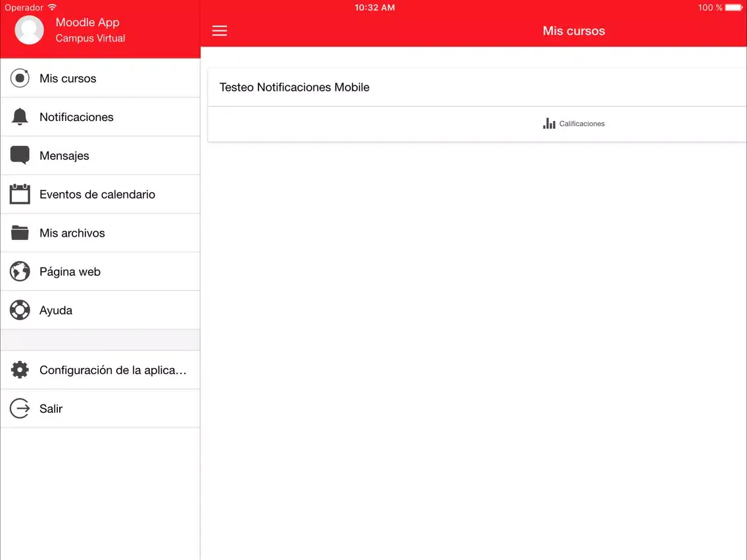Click the Campus Virtual subtitle
Image resolution: width=747 pixels, height=560 pixels.
pos(90,38)
